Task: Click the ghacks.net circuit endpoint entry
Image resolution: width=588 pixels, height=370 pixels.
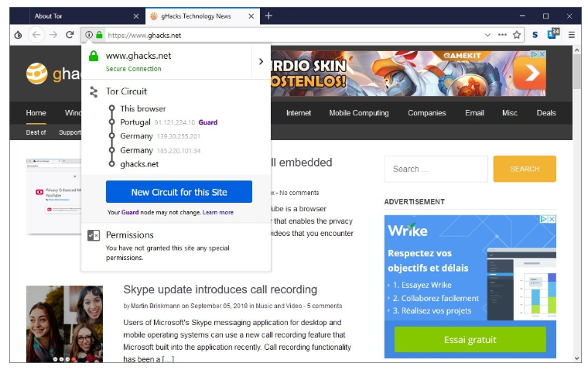Action: pos(139,164)
